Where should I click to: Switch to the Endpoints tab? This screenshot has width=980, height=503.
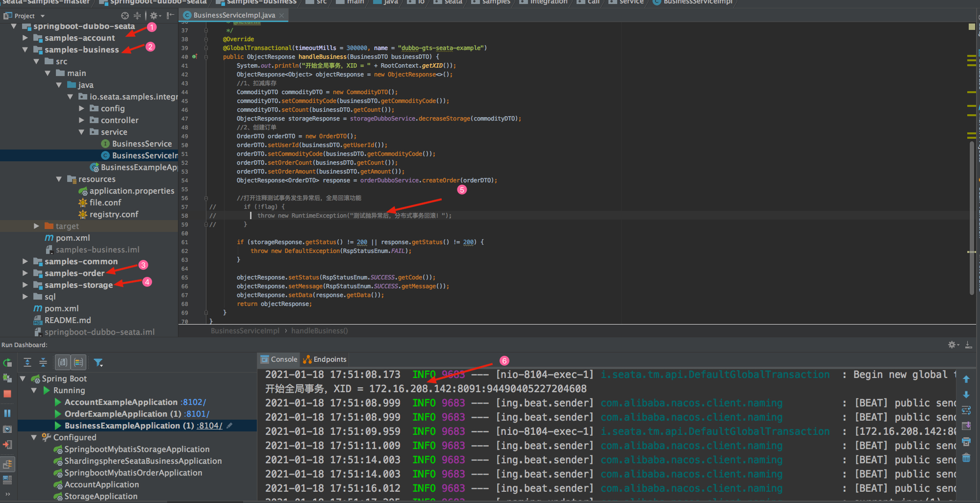[x=325, y=359]
